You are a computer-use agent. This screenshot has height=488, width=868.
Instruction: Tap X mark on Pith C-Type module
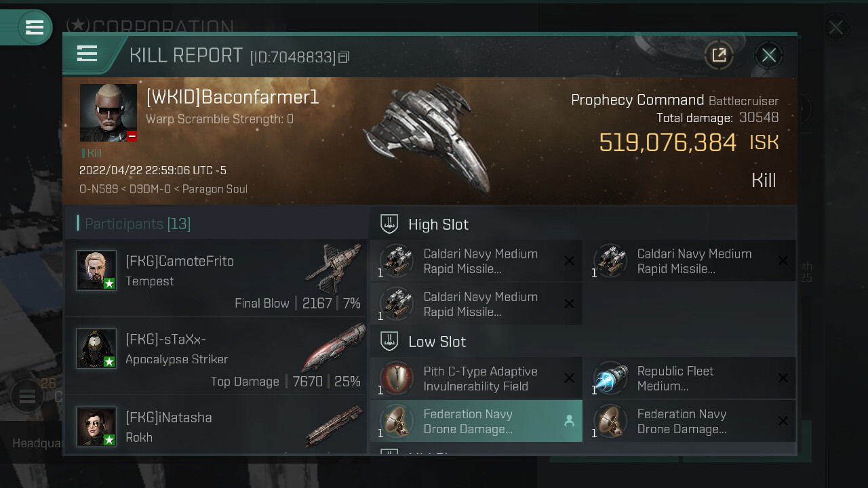pyautogui.click(x=569, y=378)
